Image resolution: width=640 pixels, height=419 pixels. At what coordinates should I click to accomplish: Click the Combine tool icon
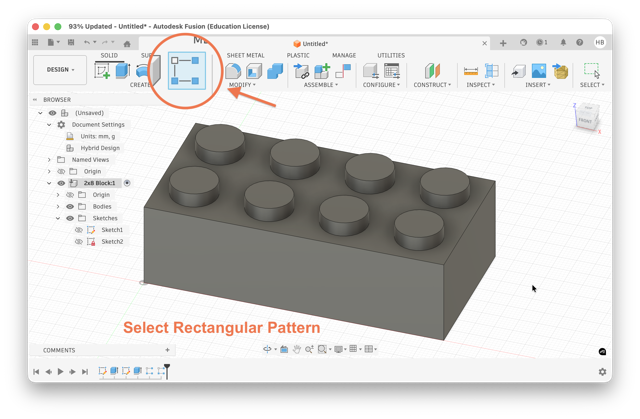pyautogui.click(x=275, y=71)
